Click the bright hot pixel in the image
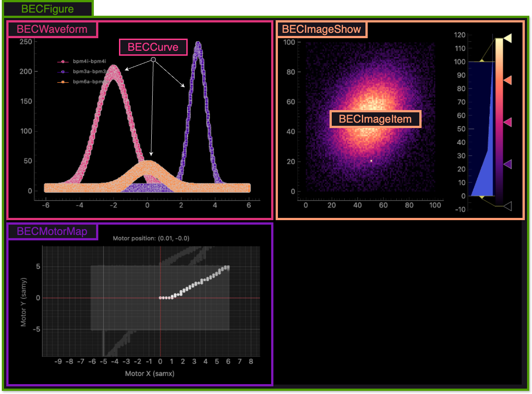 (371, 160)
